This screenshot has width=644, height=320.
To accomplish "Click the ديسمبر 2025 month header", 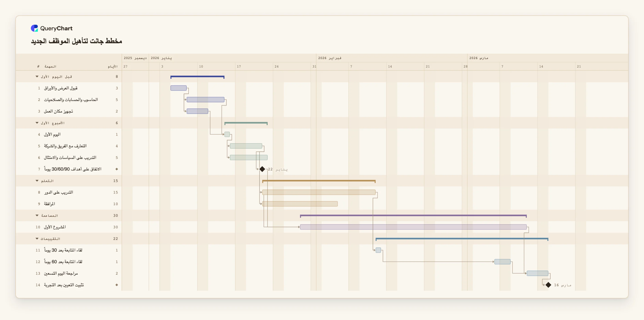I will click(x=135, y=58).
